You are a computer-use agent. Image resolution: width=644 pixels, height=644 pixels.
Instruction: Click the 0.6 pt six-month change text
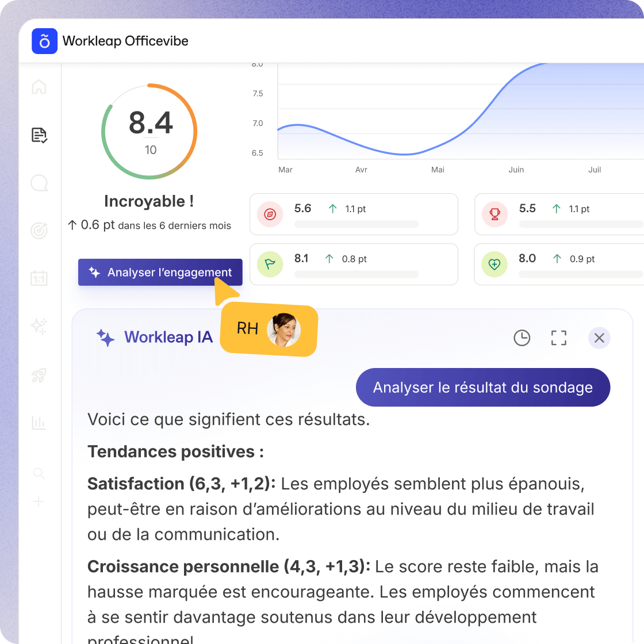coord(149,225)
